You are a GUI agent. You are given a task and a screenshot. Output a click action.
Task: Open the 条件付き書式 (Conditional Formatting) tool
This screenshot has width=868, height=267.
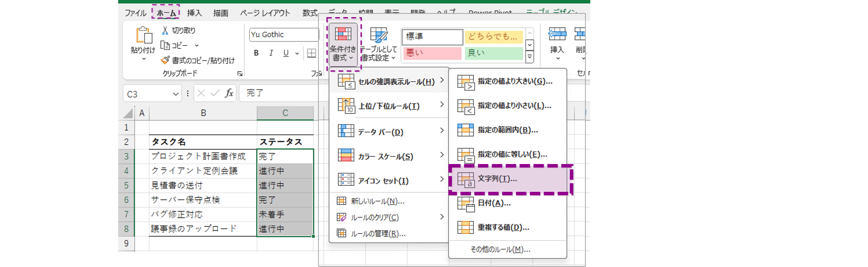coord(343,44)
